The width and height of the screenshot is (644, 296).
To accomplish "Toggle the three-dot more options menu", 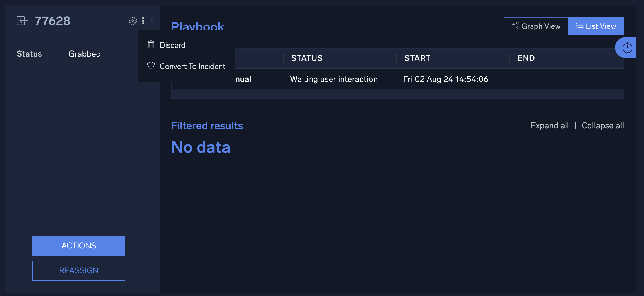I will pos(143,21).
